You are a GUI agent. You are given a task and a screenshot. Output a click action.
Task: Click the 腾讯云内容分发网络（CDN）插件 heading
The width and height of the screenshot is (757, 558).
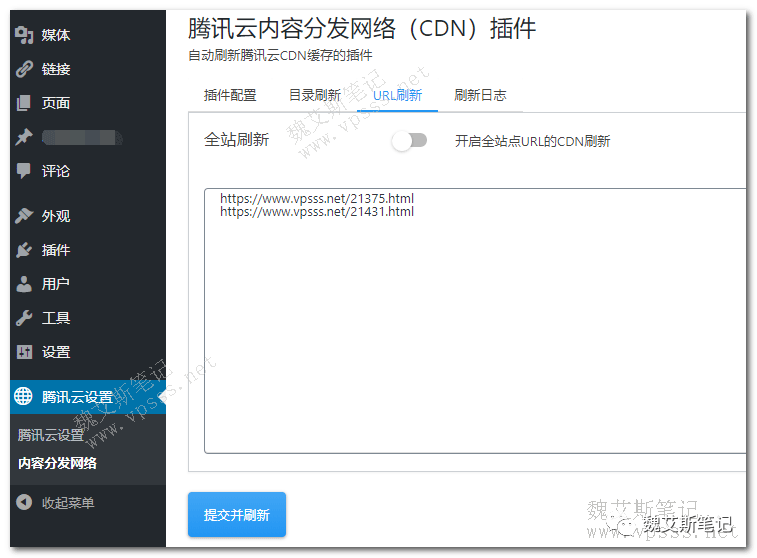coord(362,28)
